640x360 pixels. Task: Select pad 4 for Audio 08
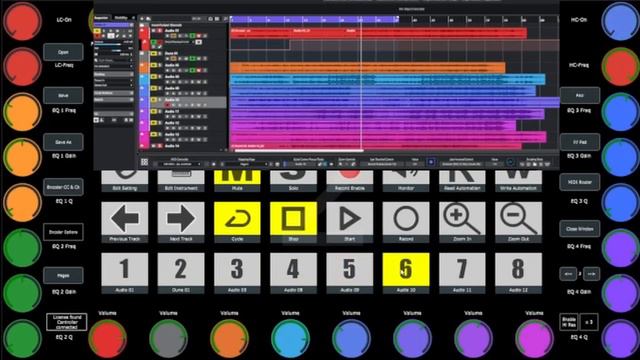(x=293, y=273)
